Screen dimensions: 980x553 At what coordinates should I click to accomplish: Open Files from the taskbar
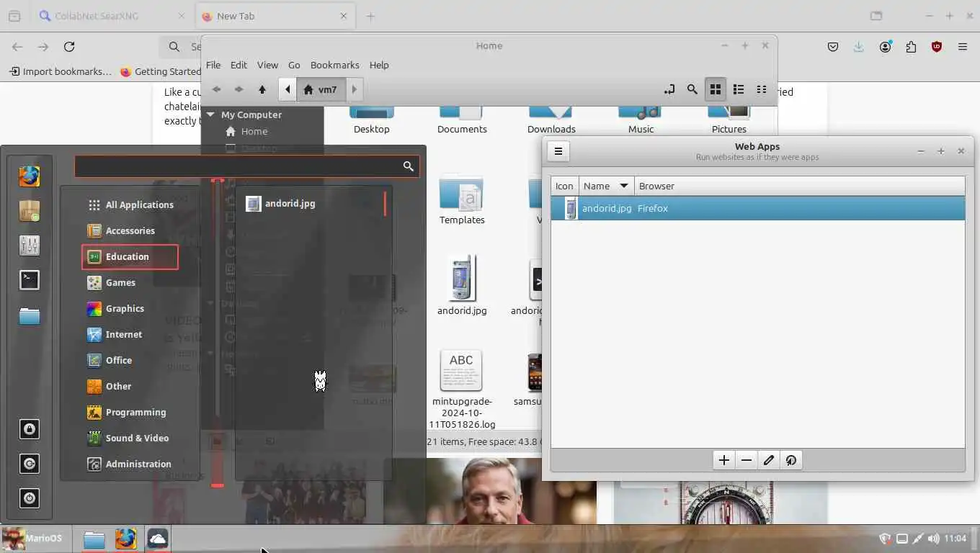point(94,539)
